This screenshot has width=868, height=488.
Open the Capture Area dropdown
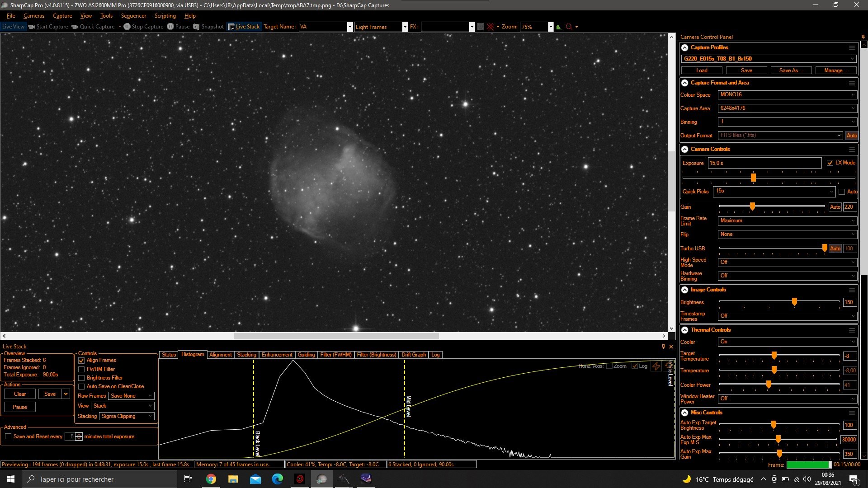787,108
